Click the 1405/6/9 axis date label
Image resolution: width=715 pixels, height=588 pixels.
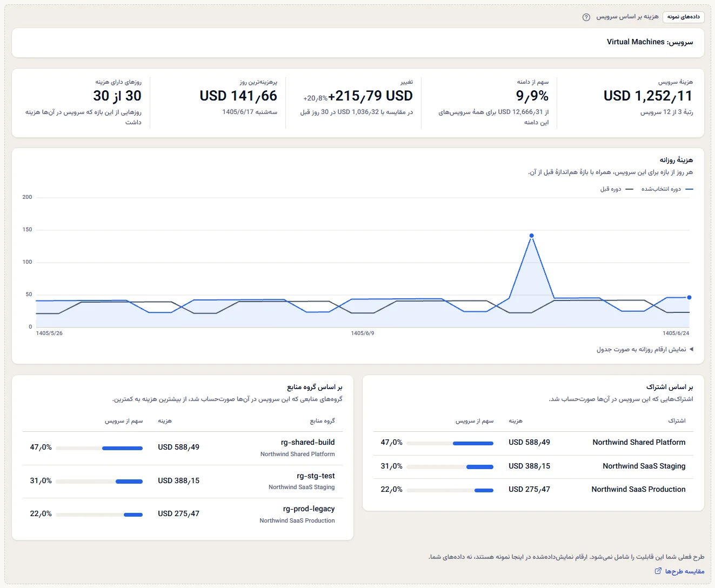tap(363, 333)
